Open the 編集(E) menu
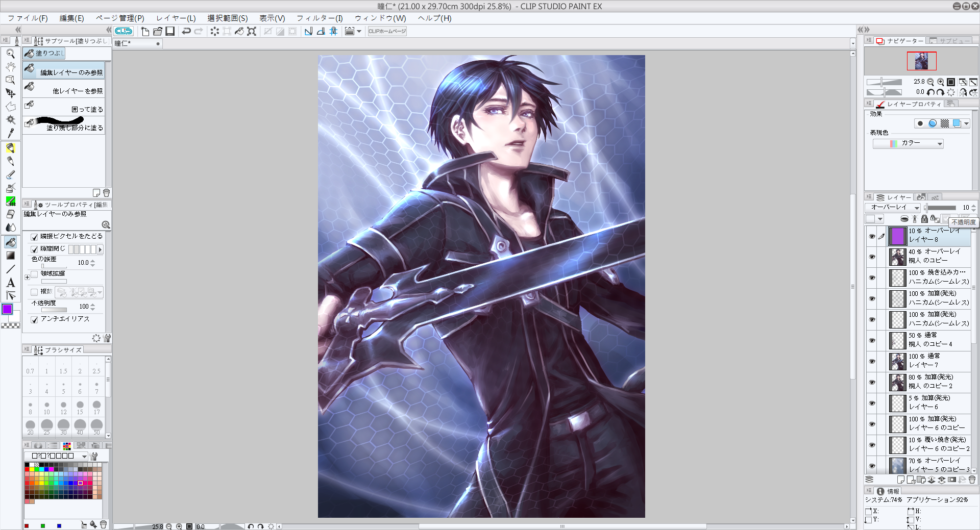Image resolution: width=980 pixels, height=530 pixels. [72, 18]
